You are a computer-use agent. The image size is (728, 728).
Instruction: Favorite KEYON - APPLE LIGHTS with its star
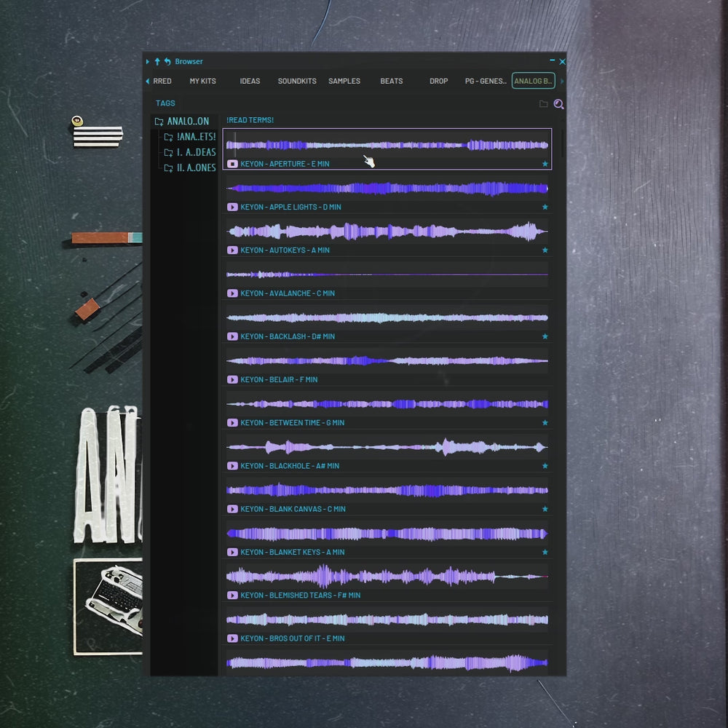[x=544, y=207]
